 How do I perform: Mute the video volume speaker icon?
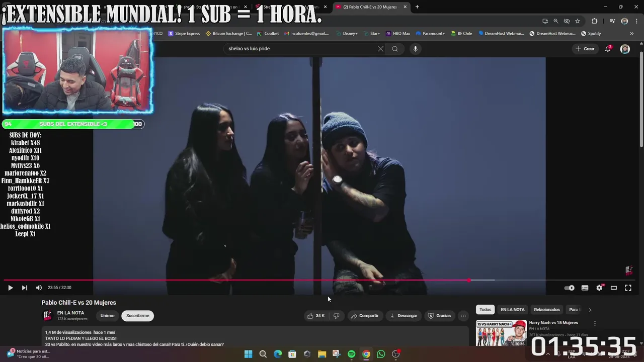click(x=39, y=288)
